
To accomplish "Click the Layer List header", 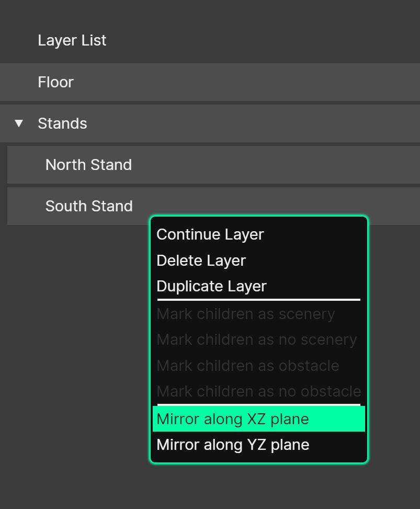I will [x=72, y=40].
